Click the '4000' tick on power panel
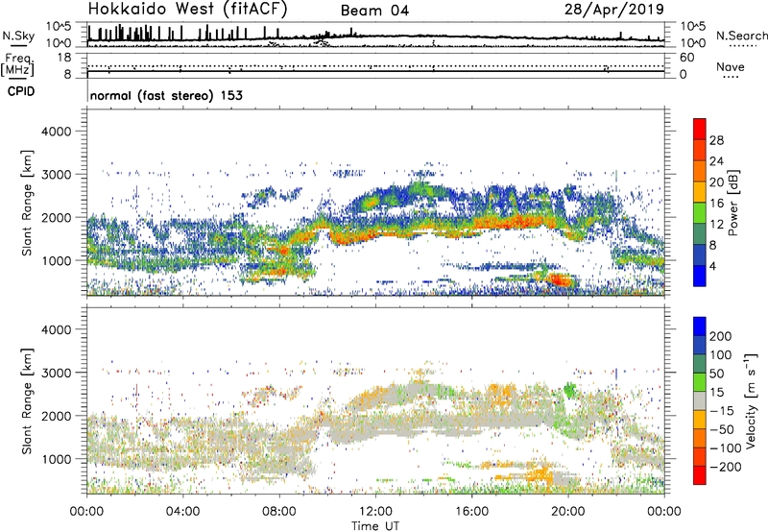 [x=57, y=132]
